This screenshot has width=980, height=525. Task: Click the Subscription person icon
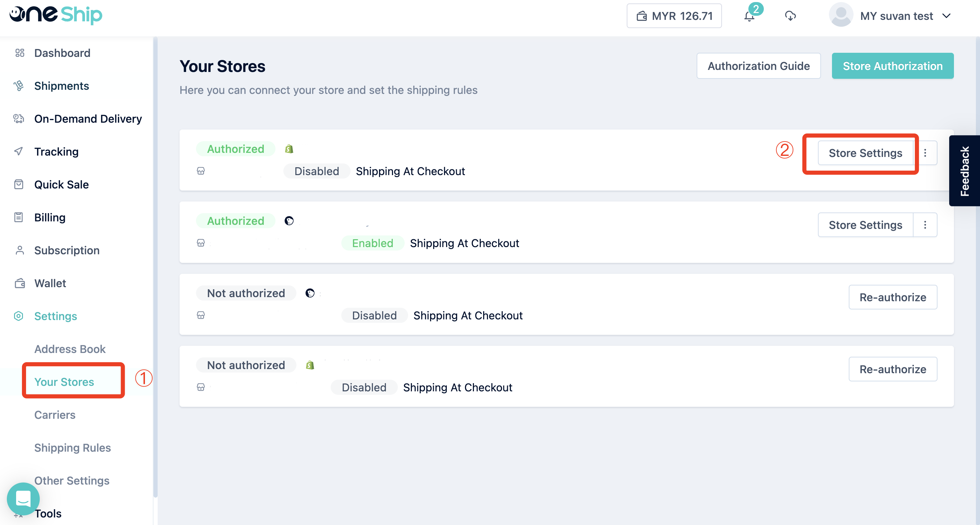click(20, 250)
